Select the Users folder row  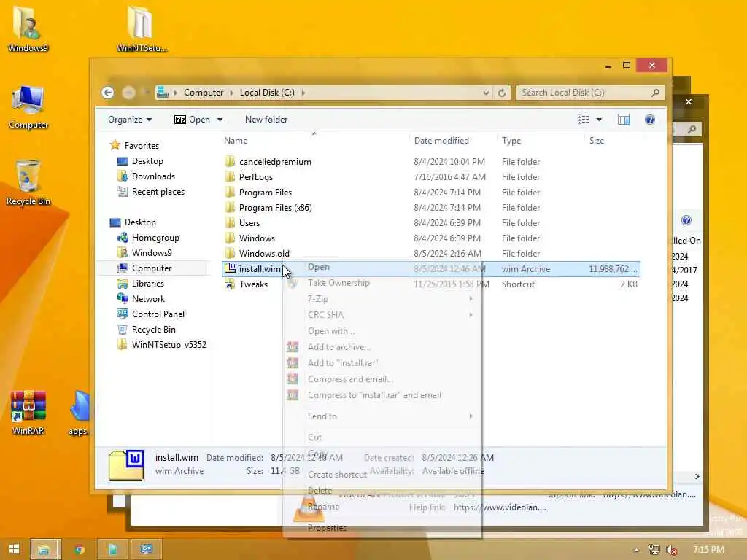pyautogui.click(x=431, y=223)
